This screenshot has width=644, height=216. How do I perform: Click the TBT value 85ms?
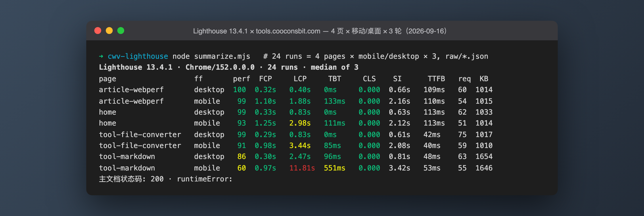332,145
